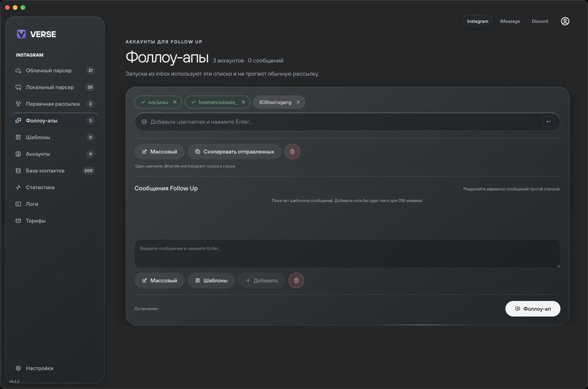Click the 200 badge on База контактов

coord(88,171)
